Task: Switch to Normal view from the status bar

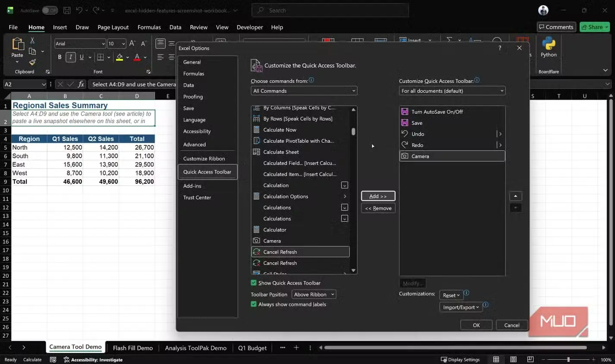Action: click(496, 359)
